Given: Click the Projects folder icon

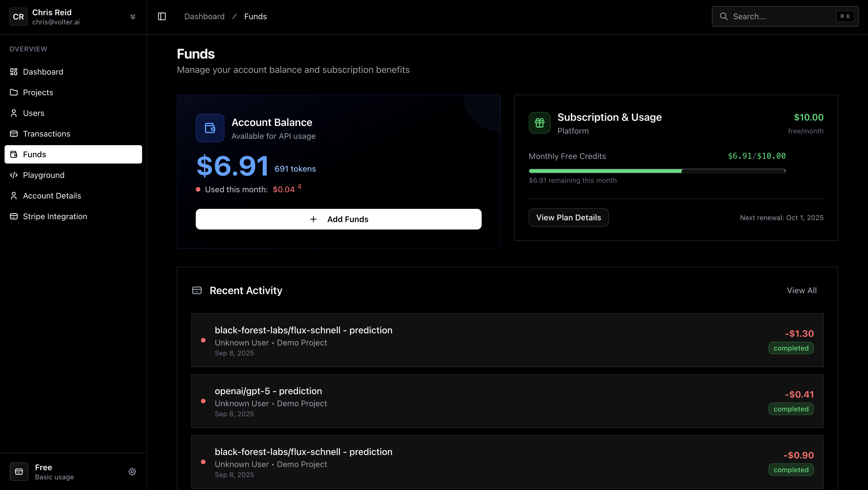Looking at the screenshot, I should pyautogui.click(x=14, y=92).
